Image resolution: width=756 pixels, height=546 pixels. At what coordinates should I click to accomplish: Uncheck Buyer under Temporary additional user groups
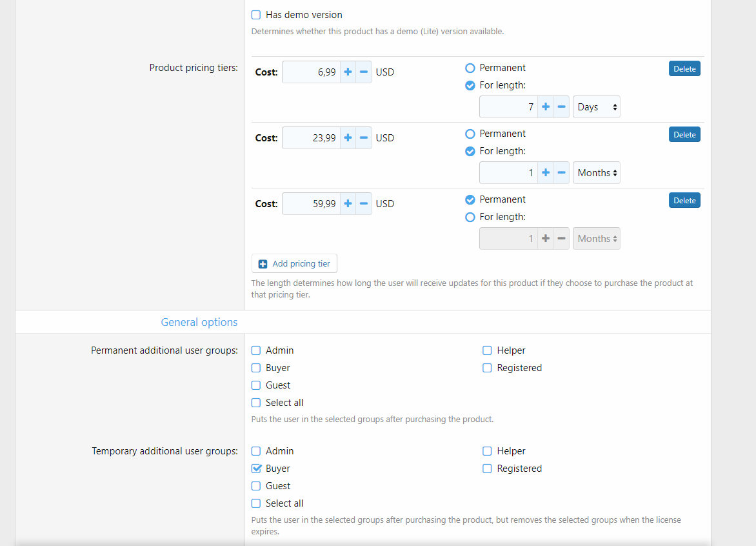click(256, 469)
